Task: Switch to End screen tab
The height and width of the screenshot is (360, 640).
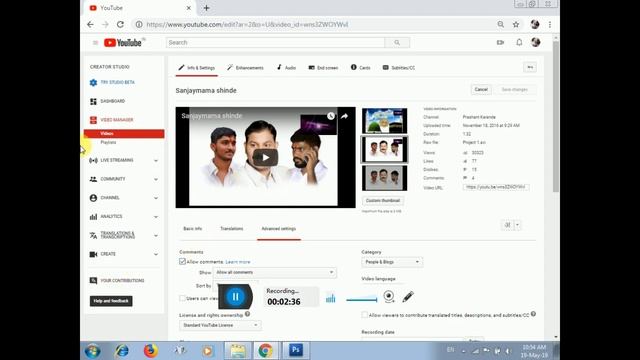Action: 323,68
